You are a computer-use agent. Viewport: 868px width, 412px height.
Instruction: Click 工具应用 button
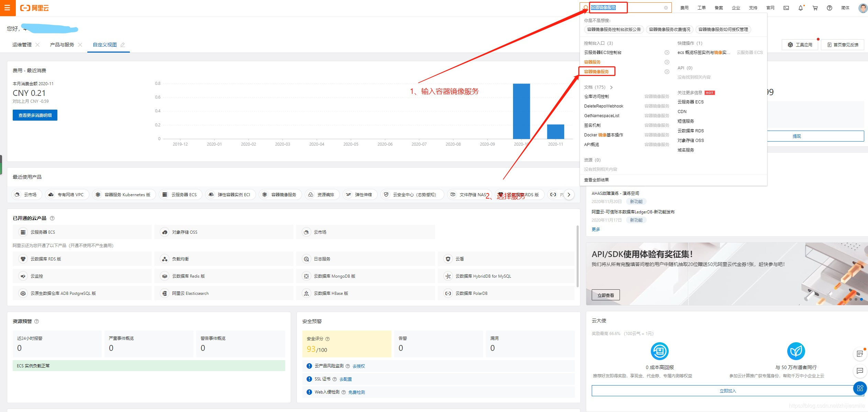point(800,45)
